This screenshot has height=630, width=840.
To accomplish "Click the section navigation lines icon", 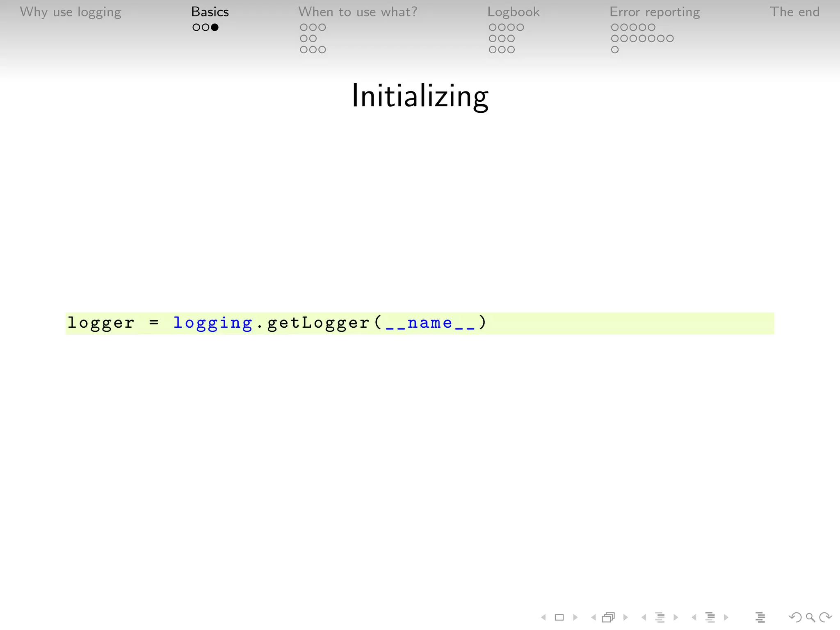I will (710, 617).
